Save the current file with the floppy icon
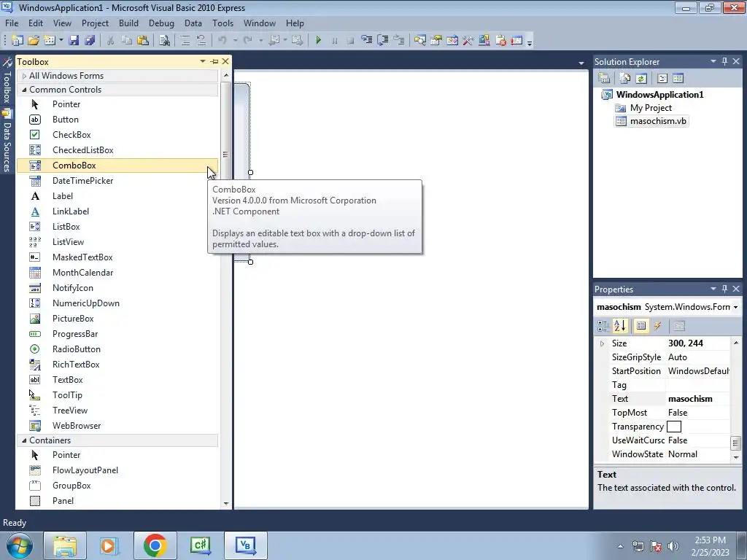Image resolution: width=747 pixels, height=560 pixels. click(x=74, y=41)
